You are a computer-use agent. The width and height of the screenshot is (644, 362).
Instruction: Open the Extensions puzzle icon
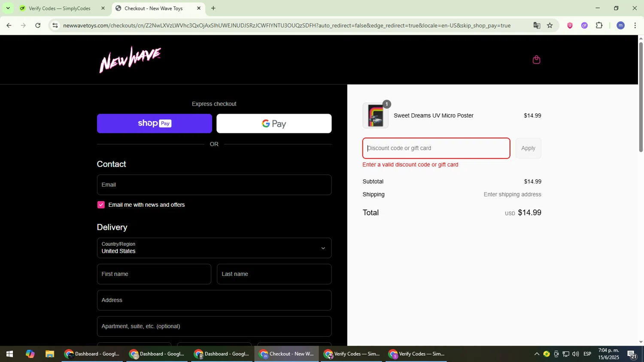point(599,25)
